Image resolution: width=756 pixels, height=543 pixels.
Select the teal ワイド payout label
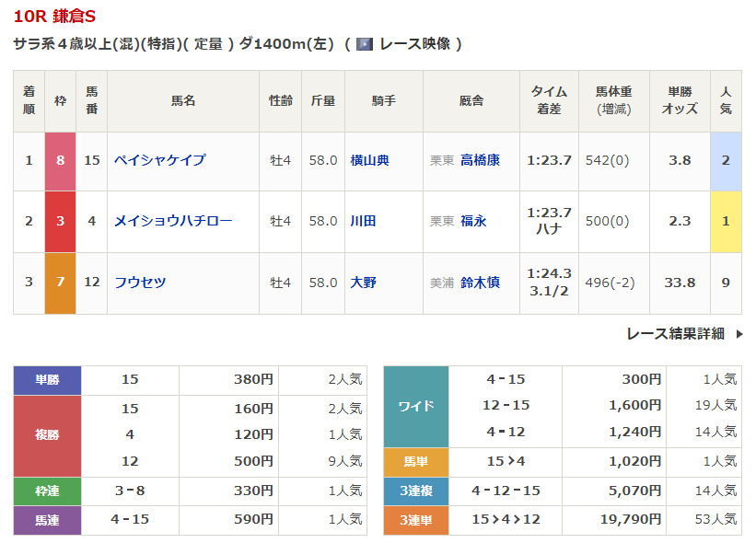415,405
